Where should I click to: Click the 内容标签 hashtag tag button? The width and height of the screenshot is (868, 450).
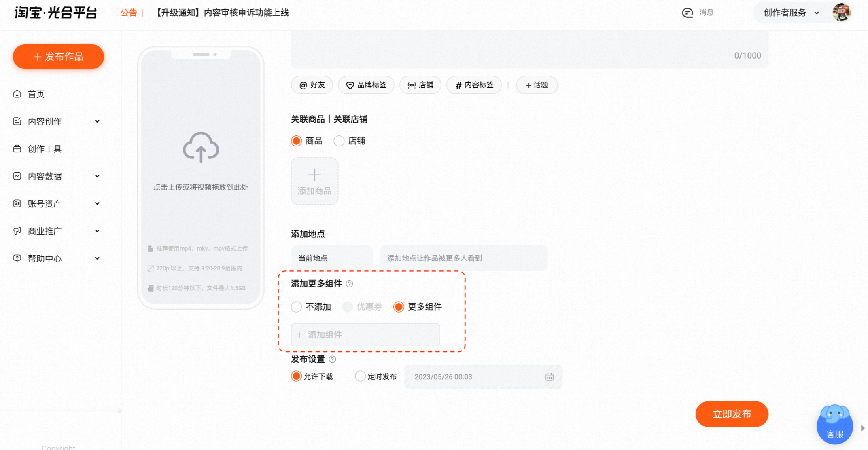474,85
